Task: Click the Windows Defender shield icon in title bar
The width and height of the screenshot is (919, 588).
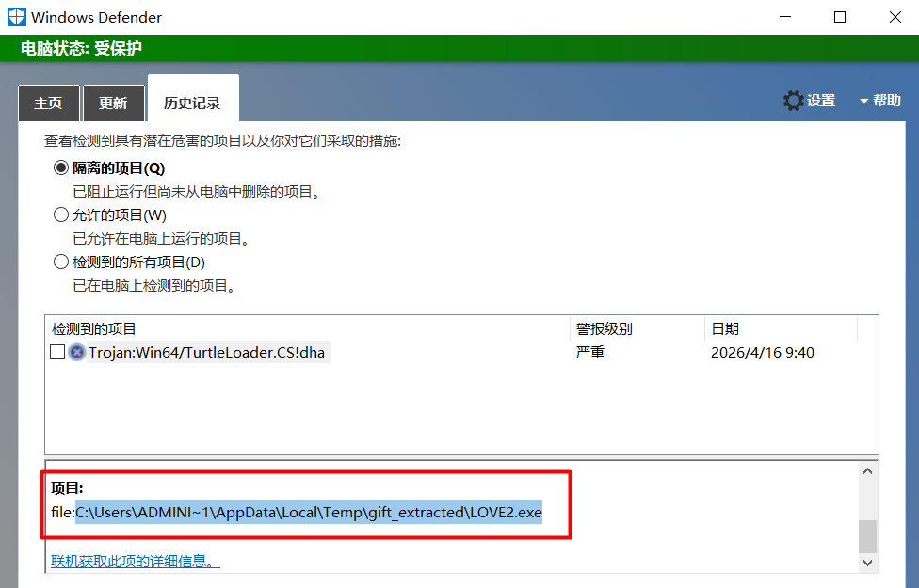Action: pos(17,17)
